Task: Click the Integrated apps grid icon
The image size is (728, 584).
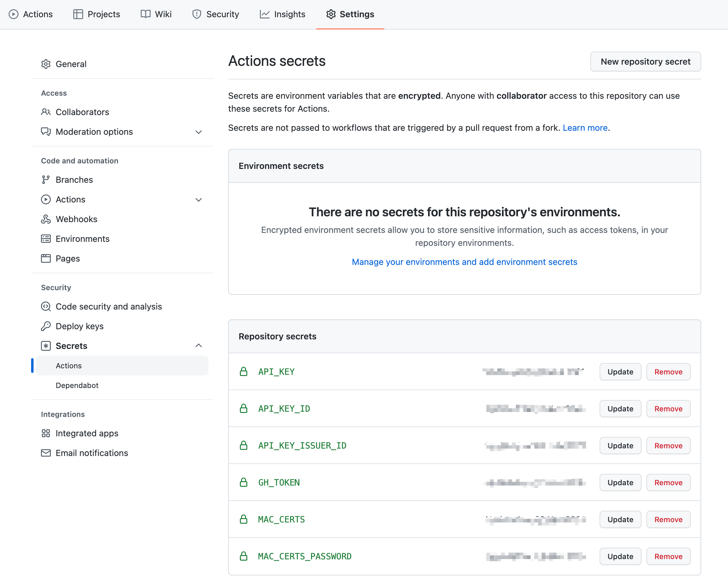Action: tap(46, 433)
